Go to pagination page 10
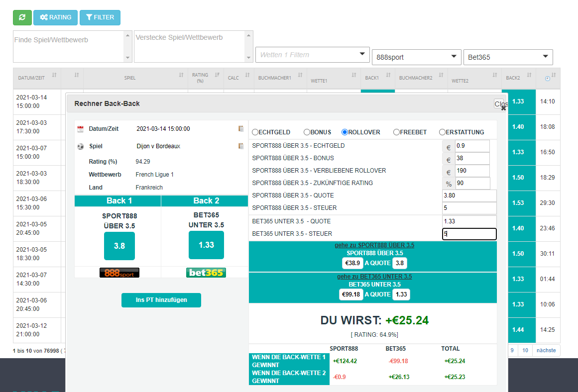This screenshot has height=392, width=578. point(525,350)
